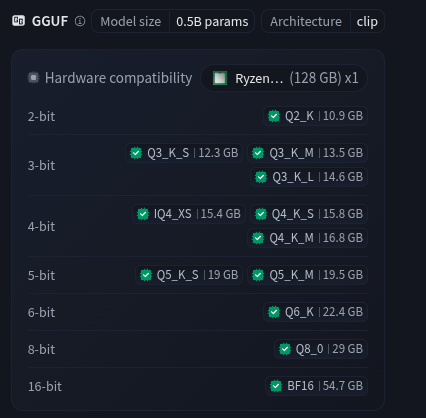
Task: Click the GGUF logo icon
Action: coord(19,21)
